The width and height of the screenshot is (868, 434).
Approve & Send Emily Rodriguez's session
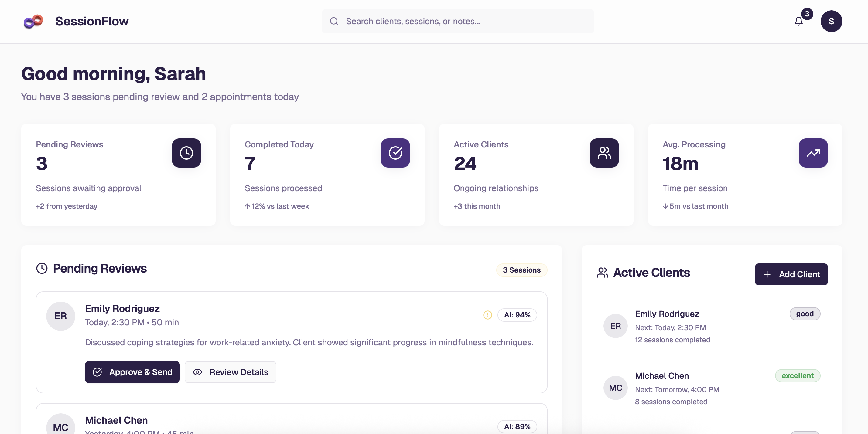point(132,372)
